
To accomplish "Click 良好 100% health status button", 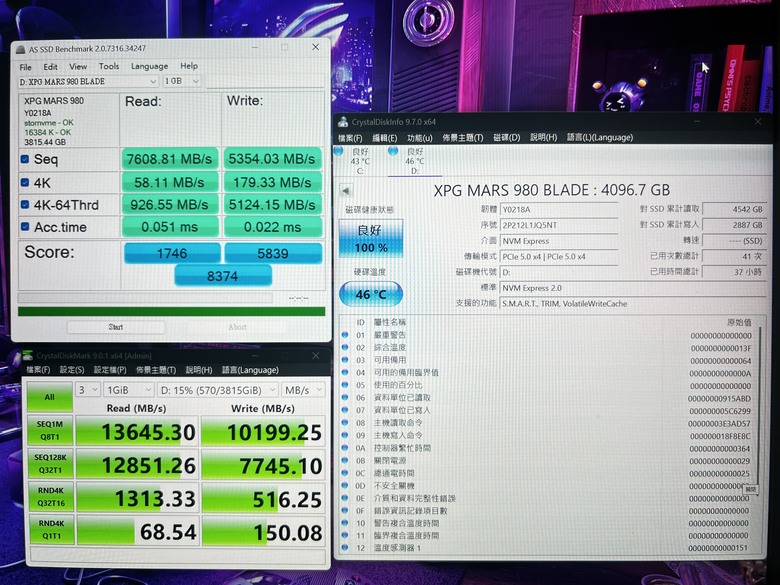I will (371, 238).
